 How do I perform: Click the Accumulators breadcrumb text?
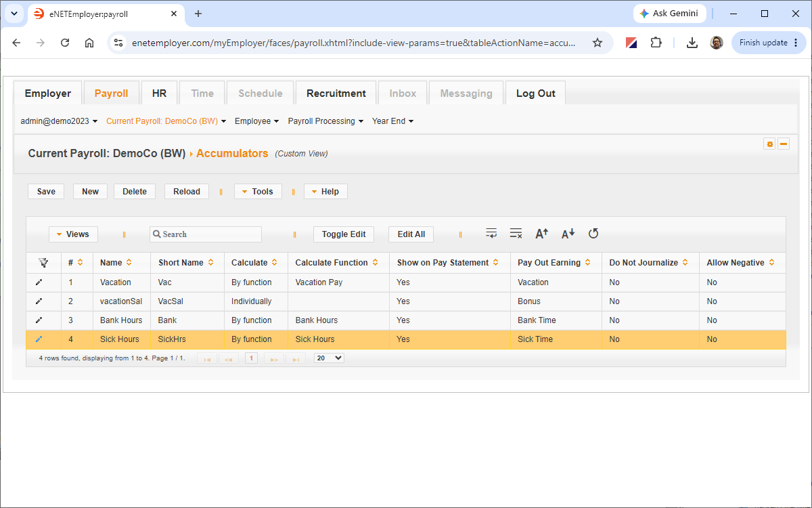pyautogui.click(x=232, y=154)
